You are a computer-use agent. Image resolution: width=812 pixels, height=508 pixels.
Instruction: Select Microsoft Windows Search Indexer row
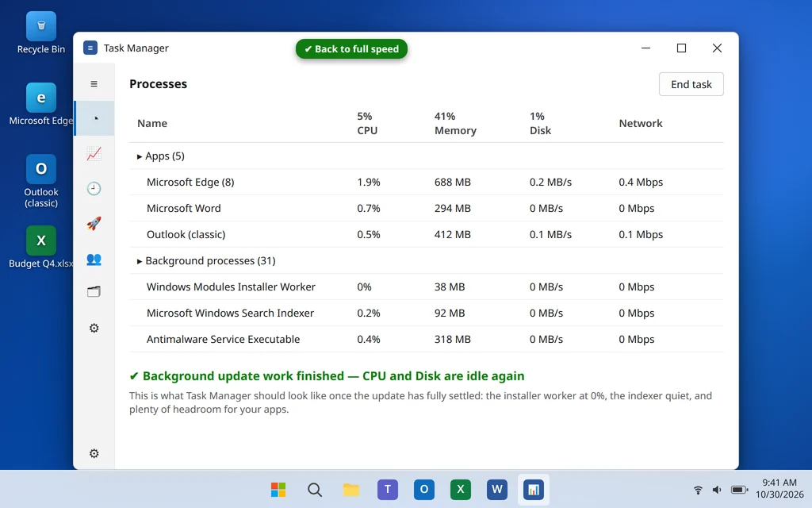coord(426,313)
